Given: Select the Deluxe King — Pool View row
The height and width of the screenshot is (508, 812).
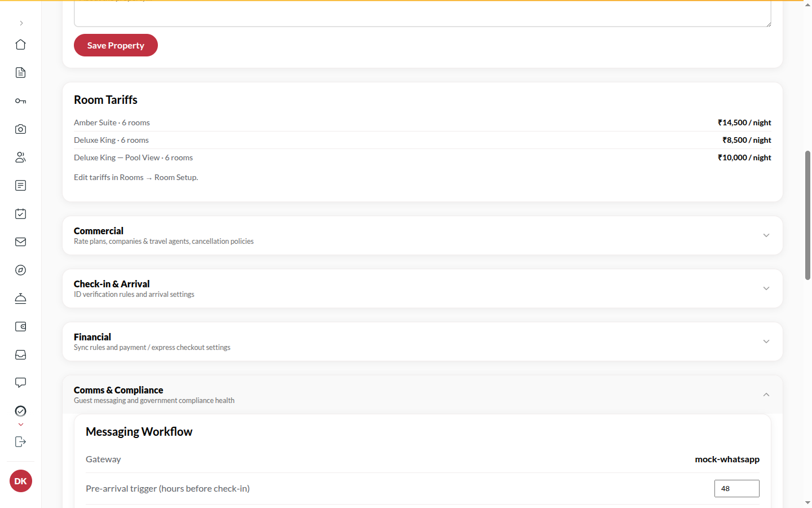Looking at the screenshot, I should coord(422,157).
